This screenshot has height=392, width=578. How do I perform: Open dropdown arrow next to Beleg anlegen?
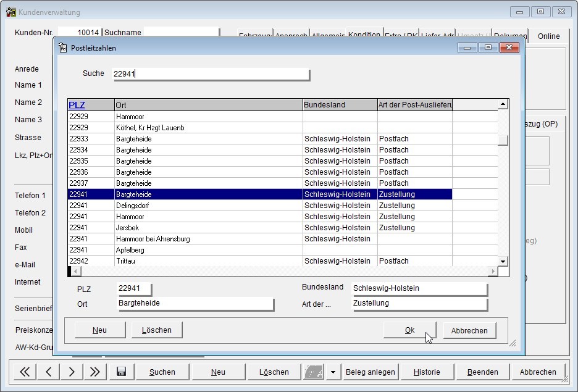pyautogui.click(x=333, y=372)
